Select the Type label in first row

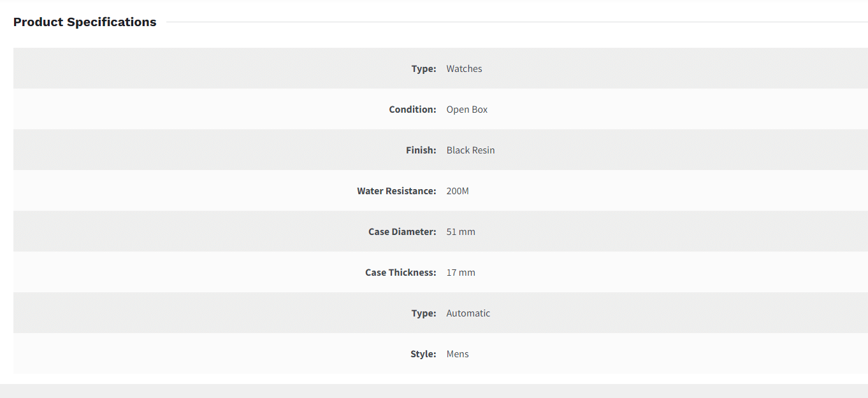tap(424, 69)
